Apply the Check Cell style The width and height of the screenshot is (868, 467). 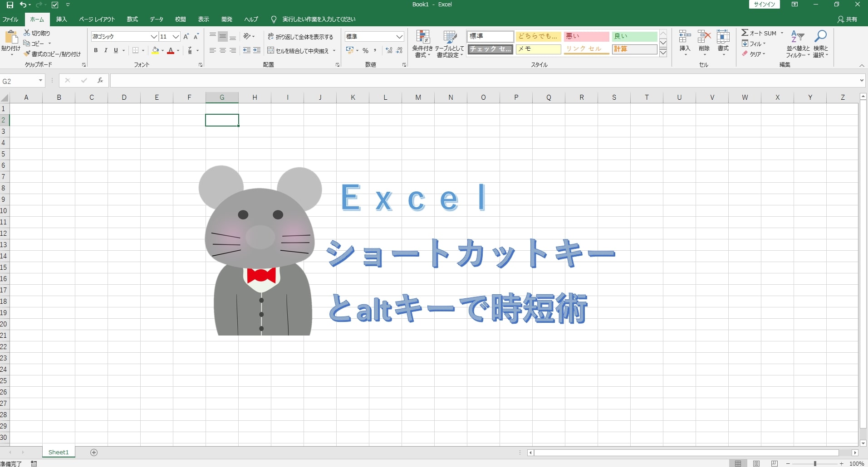pyautogui.click(x=490, y=49)
